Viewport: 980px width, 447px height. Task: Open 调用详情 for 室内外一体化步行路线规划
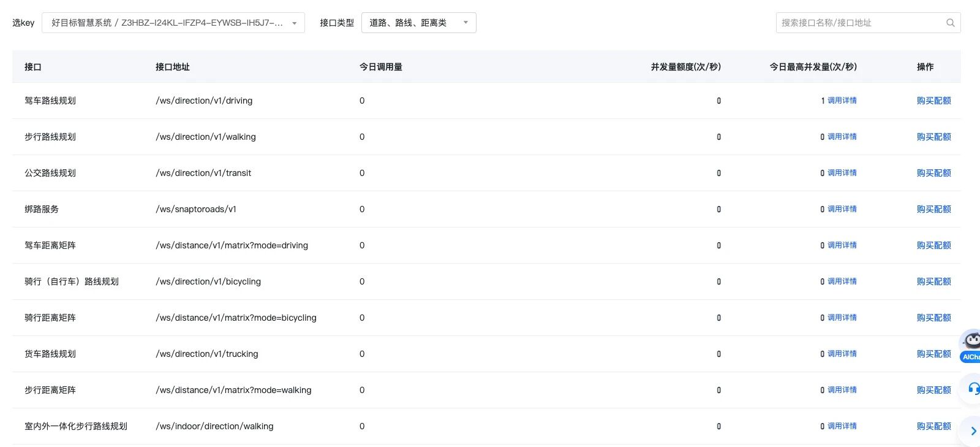[x=842, y=426]
